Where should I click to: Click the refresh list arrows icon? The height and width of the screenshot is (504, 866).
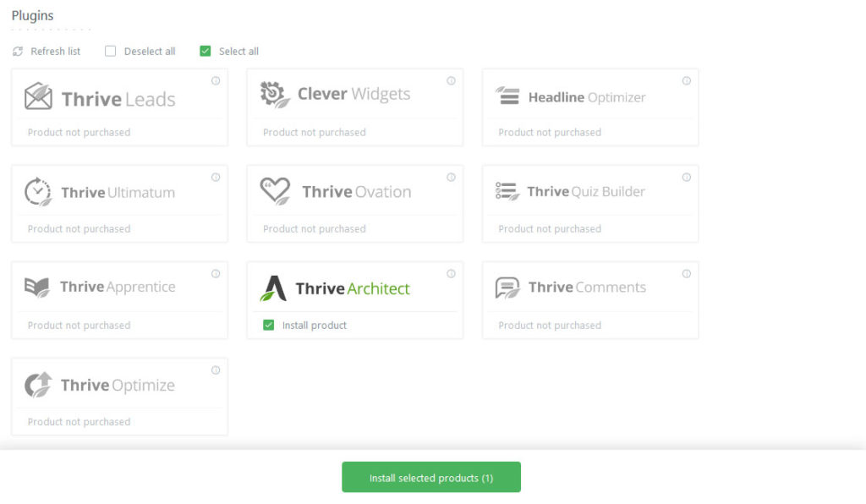click(x=18, y=52)
